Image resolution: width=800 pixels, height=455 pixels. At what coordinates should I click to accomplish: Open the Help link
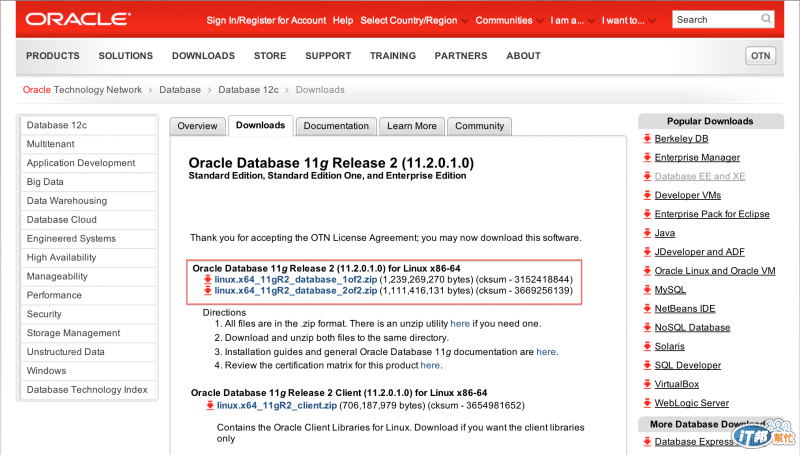[343, 20]
